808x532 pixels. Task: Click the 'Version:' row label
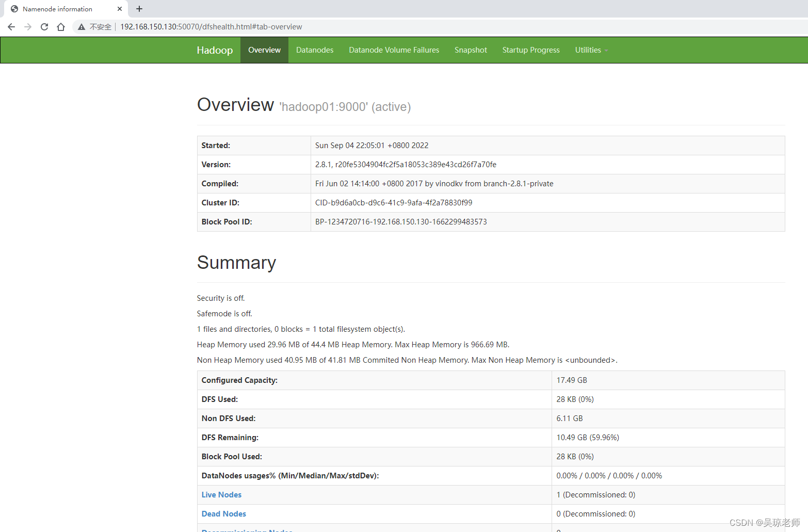click(x=216, y=165)
